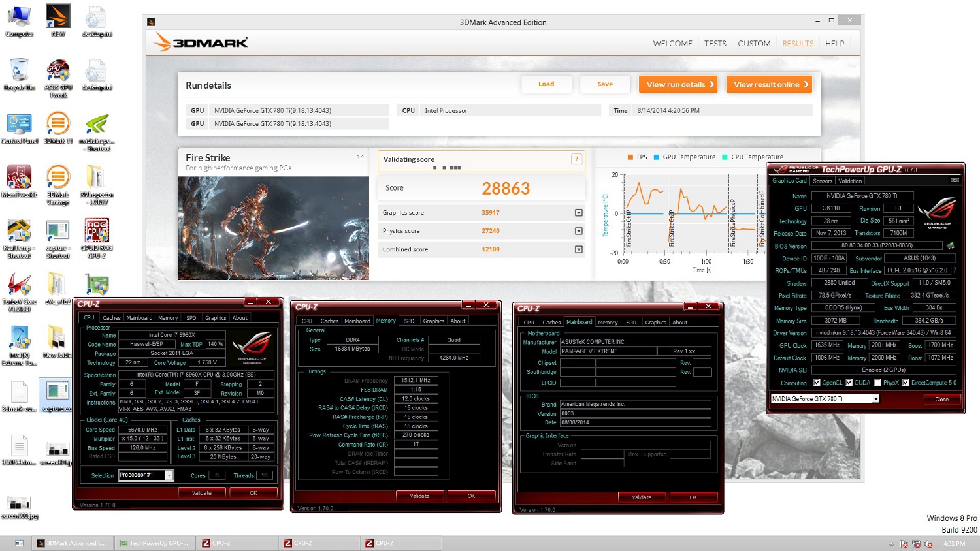
Task: Go to the WELCOME tab in 3DMark
Action: pyautogui.click(x=672, y=44)
